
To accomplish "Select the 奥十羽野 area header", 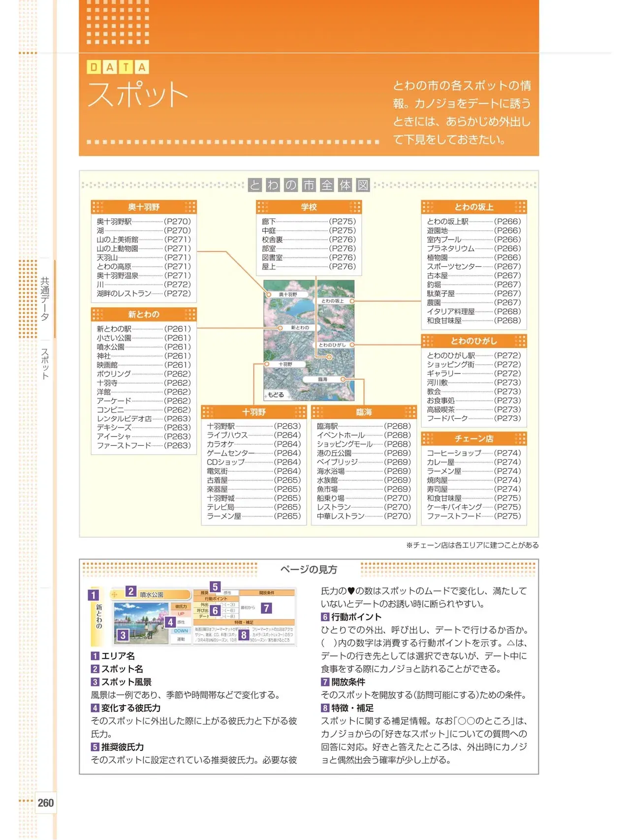I will pos(144,207).
